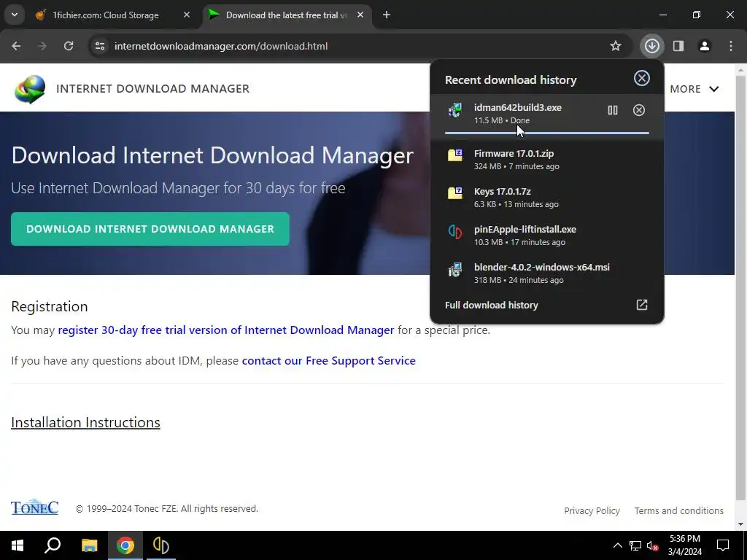Open Chrome three-dot menu
Viewport: 747px width, 560px height.
[731, 46]
